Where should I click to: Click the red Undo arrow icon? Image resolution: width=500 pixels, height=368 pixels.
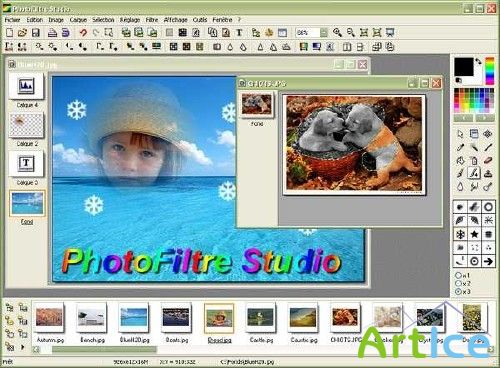(x=83, y=32)
